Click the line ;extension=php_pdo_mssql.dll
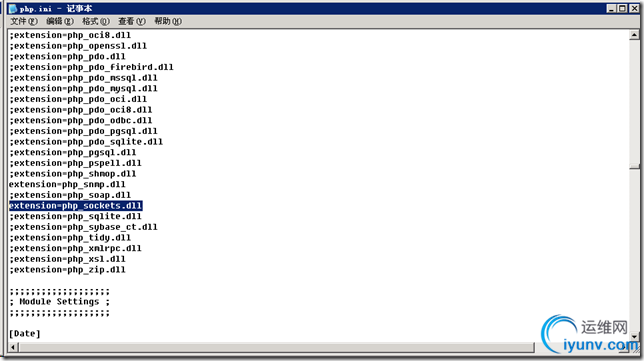 pos(83,78)
